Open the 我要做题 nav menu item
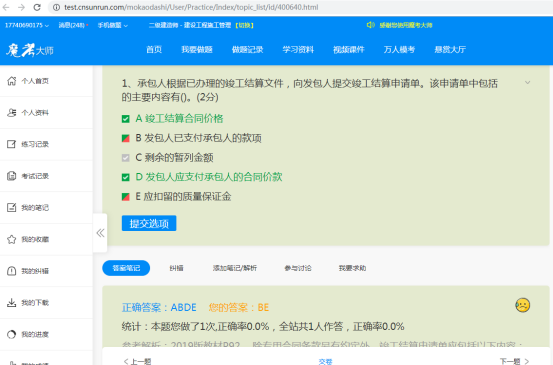This screenshot has width=553, height=365. coord(197,49)
